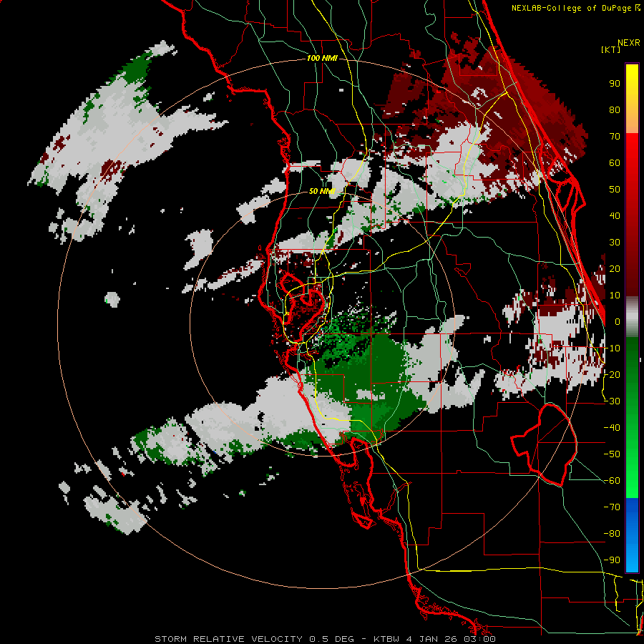Viewport: 644px width, 644px height.
Task: Click the -60 value on the velocity scale
Action: [613, 481]
